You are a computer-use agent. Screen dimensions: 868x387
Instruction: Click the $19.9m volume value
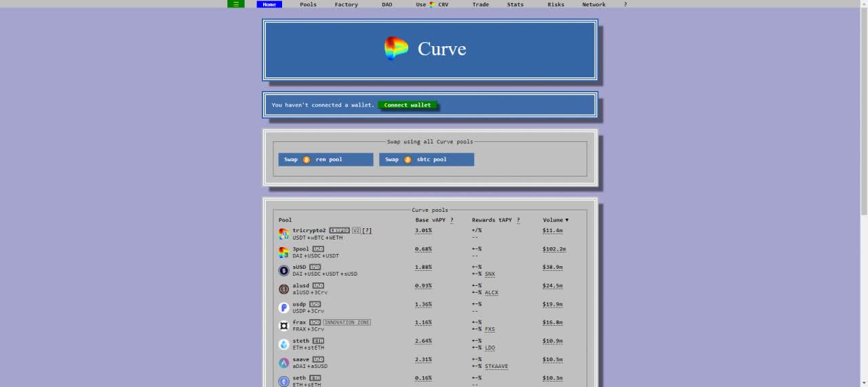click(x=553, y=304)
